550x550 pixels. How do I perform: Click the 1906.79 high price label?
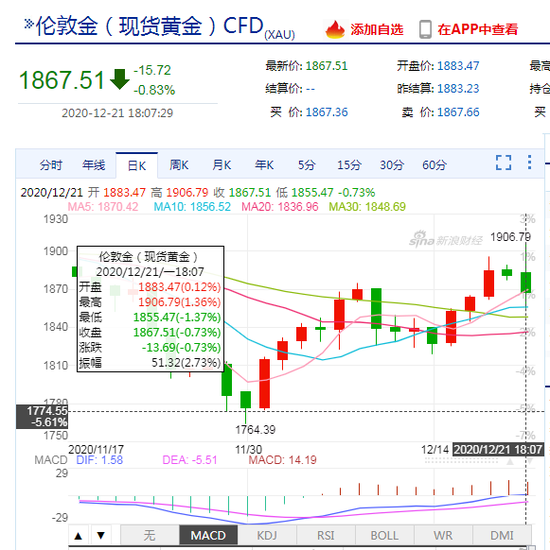(510, 237)
